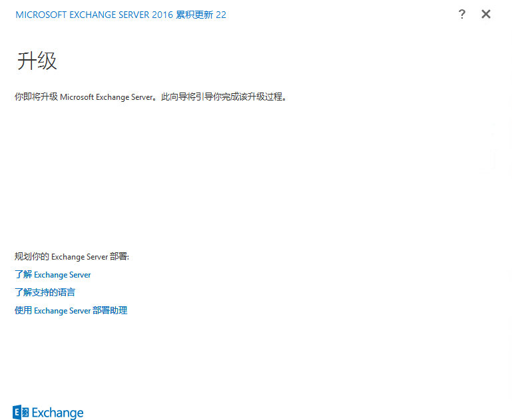
Task: Click the Exchange logo icon at bottom
Action: pos(21,412)
